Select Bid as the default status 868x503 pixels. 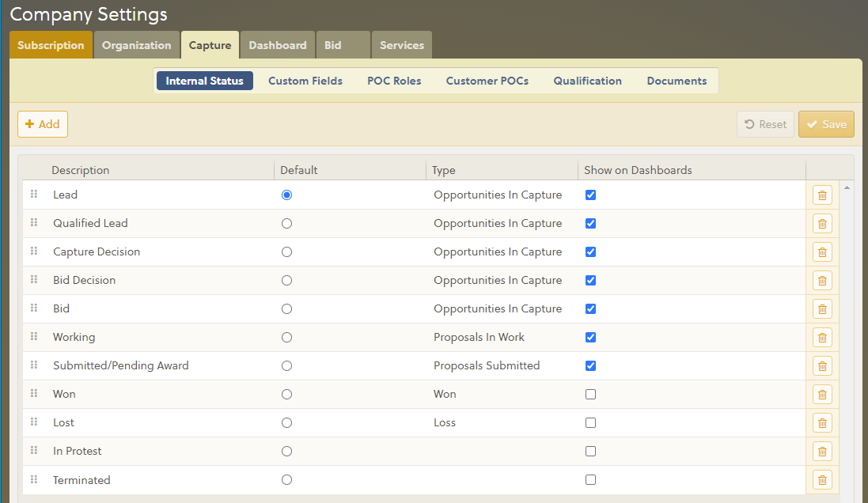pos(286,309)
